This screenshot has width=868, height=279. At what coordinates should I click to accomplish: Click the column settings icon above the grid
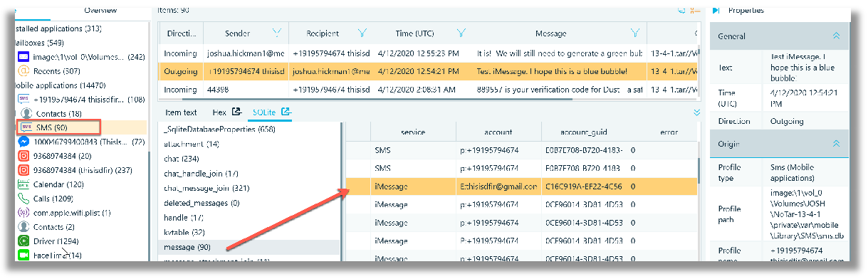[696, 11]
